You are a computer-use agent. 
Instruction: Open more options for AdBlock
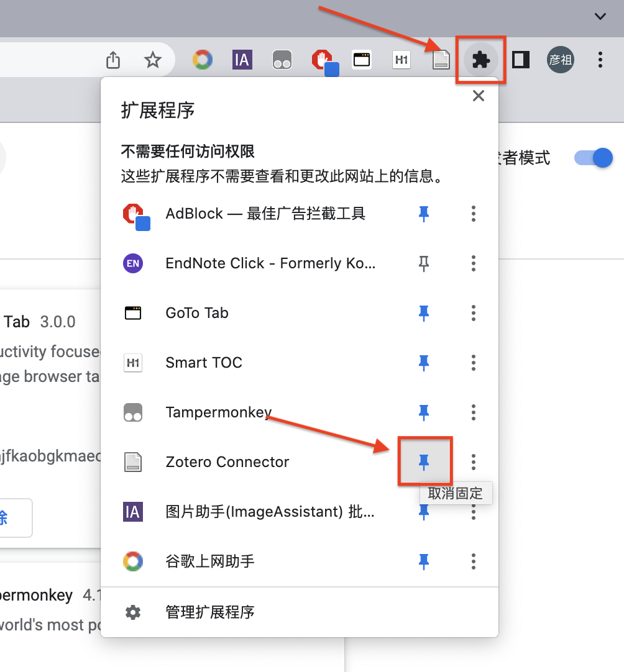[474, 214]
